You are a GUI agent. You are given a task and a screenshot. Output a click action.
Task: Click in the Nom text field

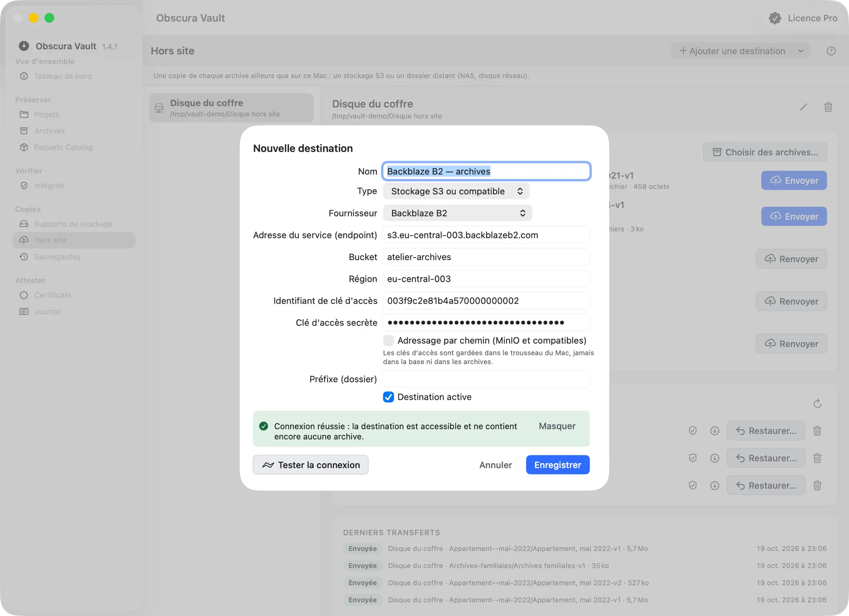pyautogui.click(x=486, y=171)
